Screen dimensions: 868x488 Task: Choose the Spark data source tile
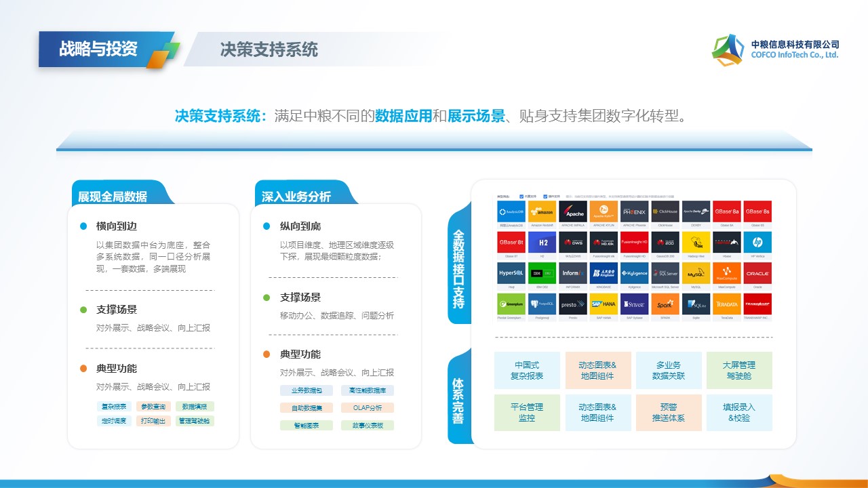point(665,304)
